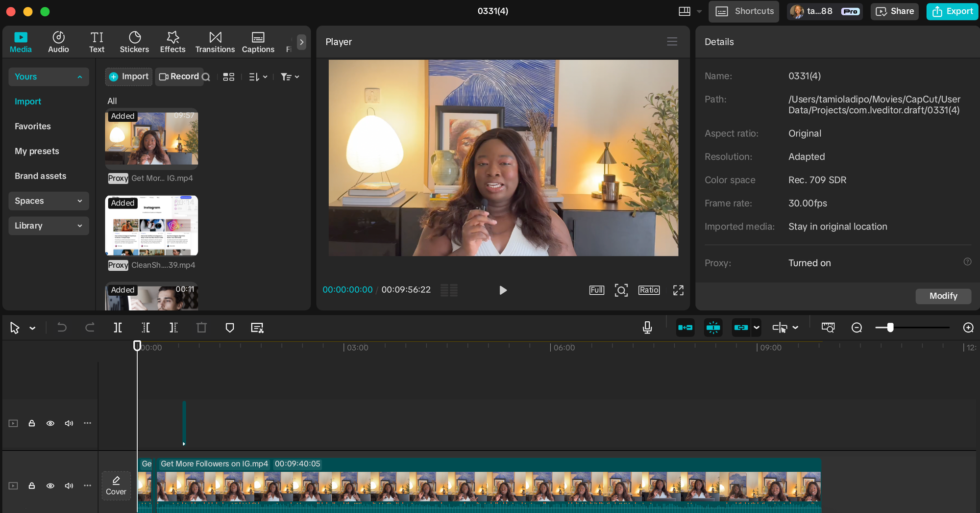Open the filter dropdown in the media bin
Screen dimensions: 980x513
(290, 77)
